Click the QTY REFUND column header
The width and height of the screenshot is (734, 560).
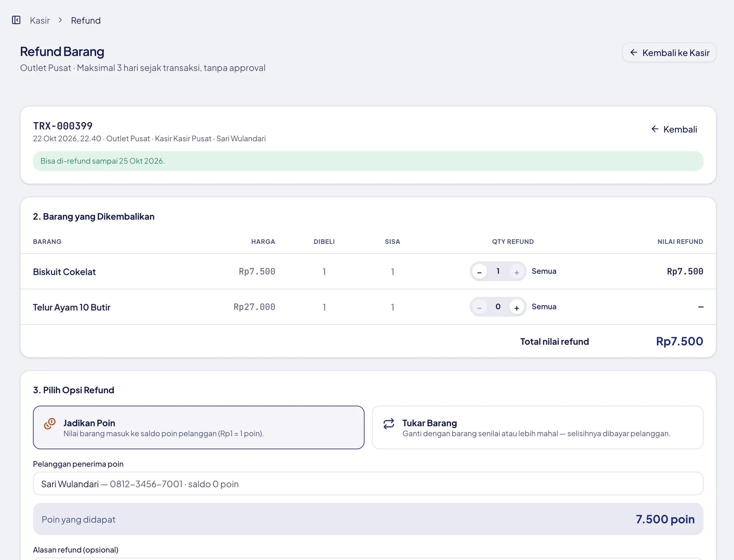click(513, 242)
